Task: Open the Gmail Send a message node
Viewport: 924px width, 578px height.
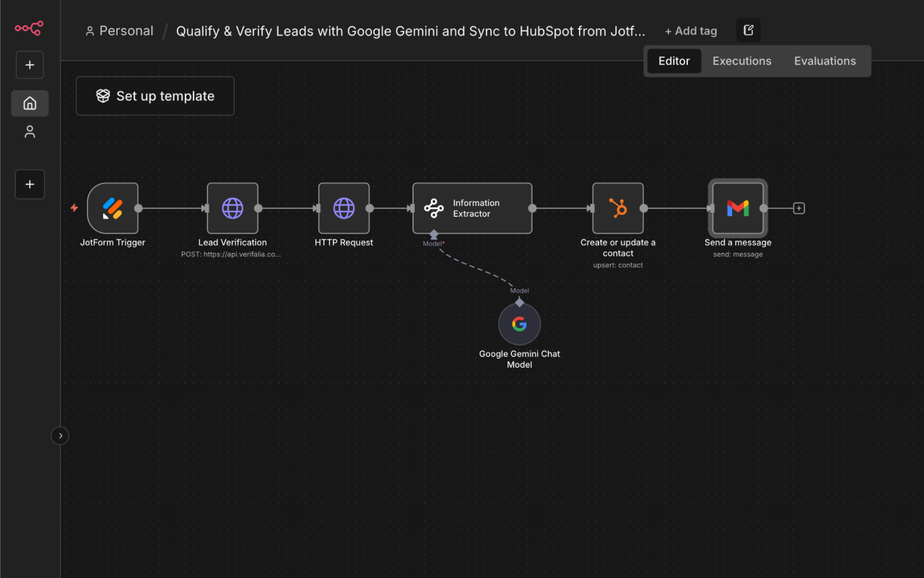Action: [x=738, y=208]
